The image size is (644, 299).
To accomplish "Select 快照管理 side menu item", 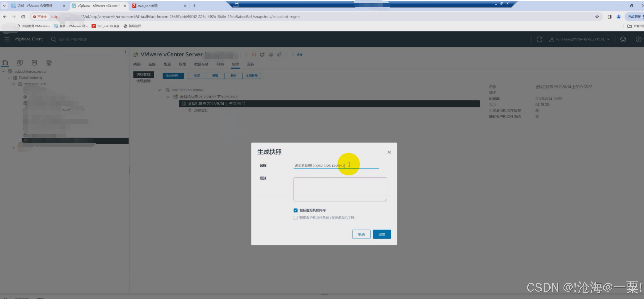I will pos(143,74).
